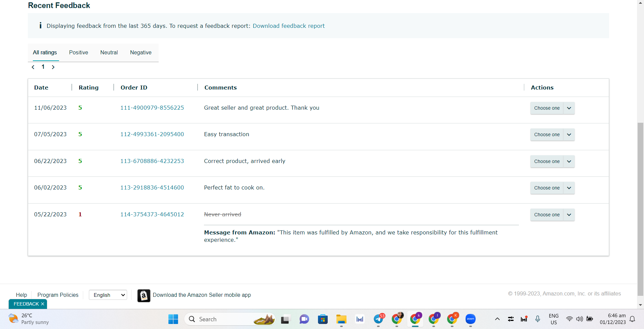Go to previous feedback page arrow
644x329 pixels.
click(33, 67)
